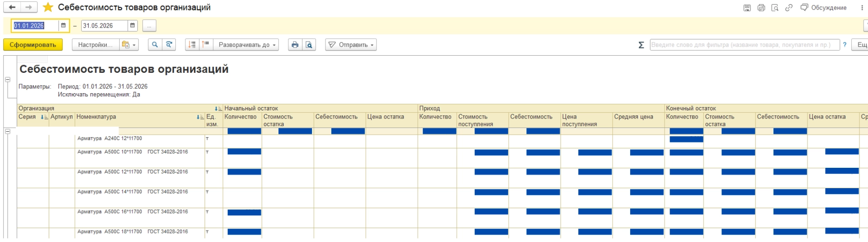Click the collapse all groups icon
Image resolution: width=868 pixels, height=242 pixels.
[192, 45]
